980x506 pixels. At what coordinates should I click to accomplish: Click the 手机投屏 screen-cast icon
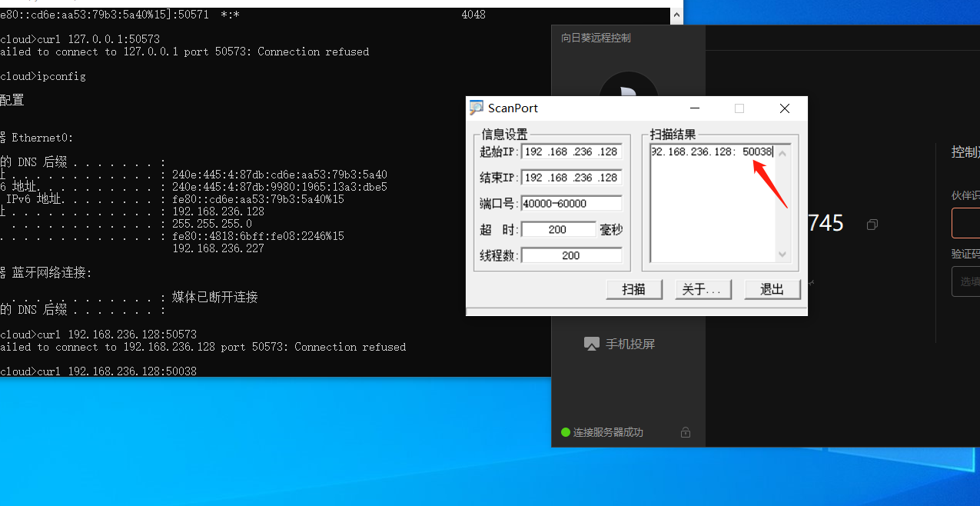[591, 344]
